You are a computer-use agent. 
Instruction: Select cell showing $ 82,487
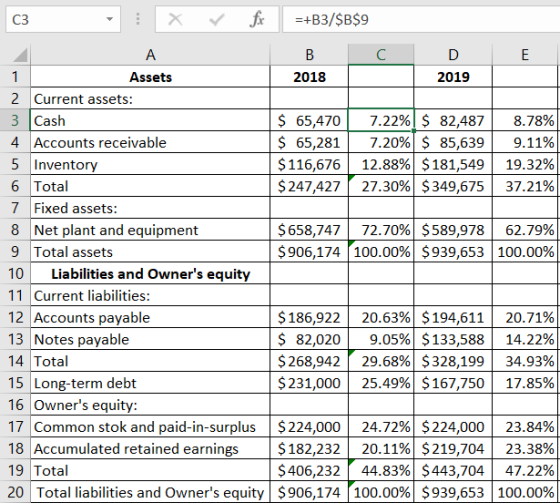453,120
